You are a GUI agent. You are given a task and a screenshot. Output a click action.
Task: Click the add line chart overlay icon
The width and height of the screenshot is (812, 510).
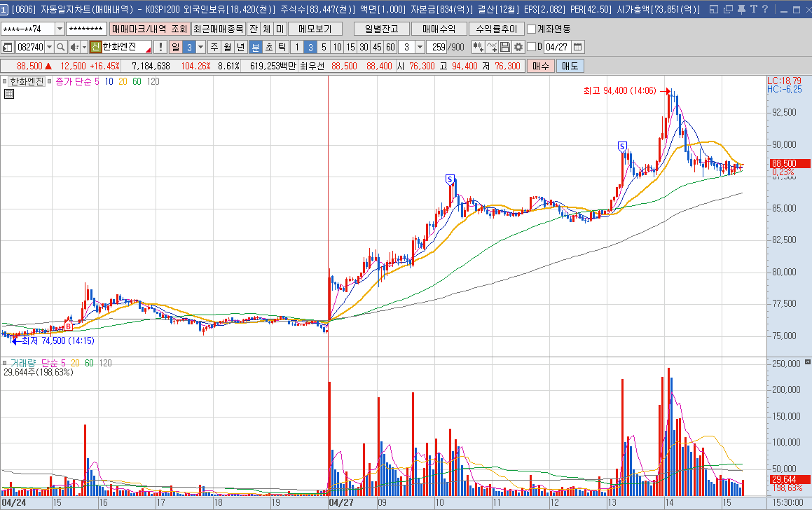492,47
